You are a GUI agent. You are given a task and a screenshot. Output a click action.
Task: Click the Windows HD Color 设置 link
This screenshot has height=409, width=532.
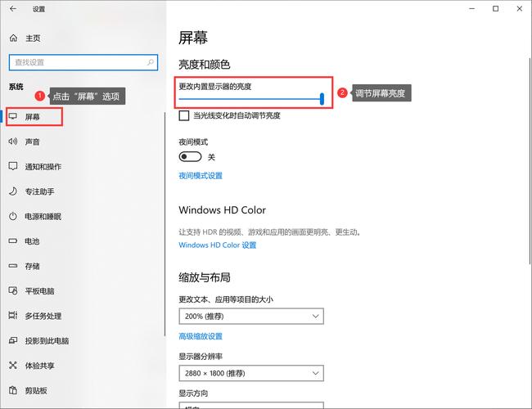pyautogui.click(x=218, y=245)
